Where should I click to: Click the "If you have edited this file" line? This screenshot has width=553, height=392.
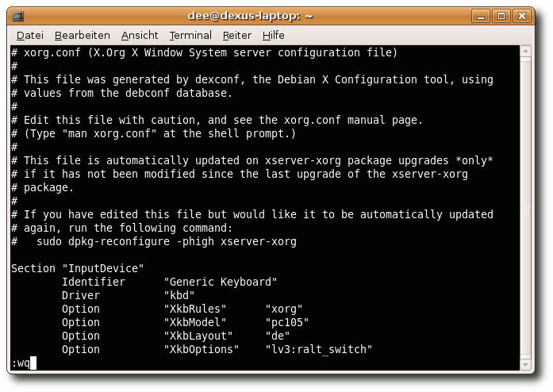click(252, 214)
